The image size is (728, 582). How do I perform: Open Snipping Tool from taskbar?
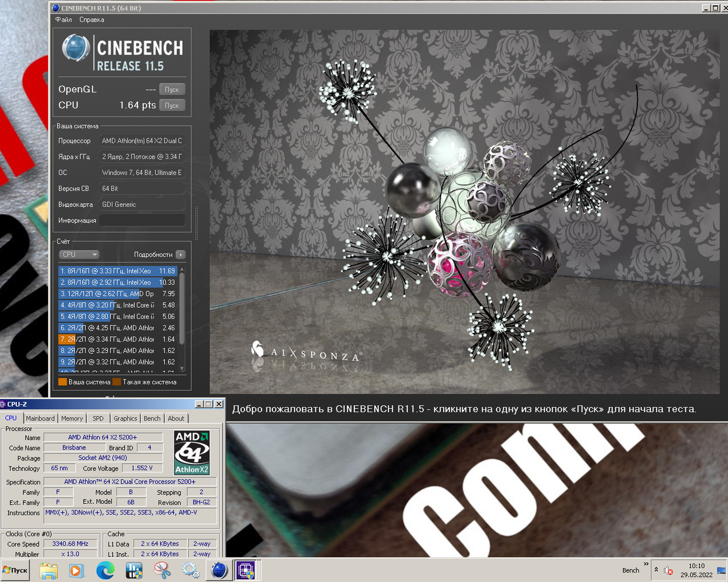coord(162,570)
